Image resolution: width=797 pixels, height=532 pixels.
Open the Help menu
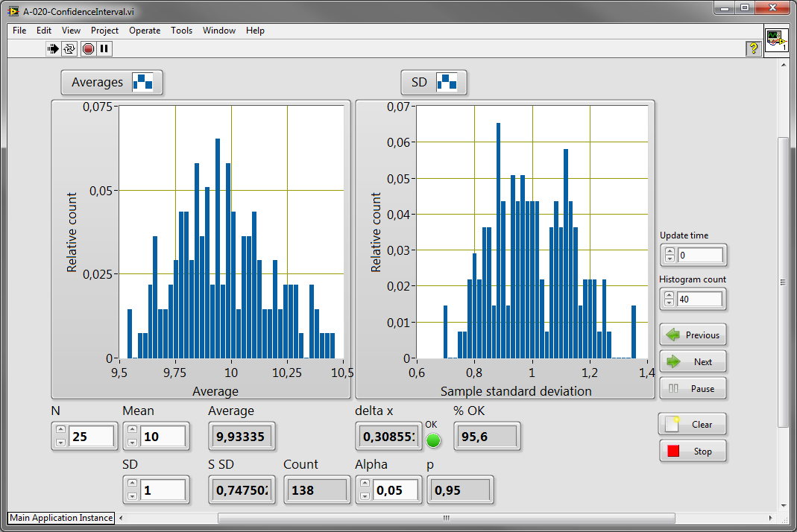point(255,31)
